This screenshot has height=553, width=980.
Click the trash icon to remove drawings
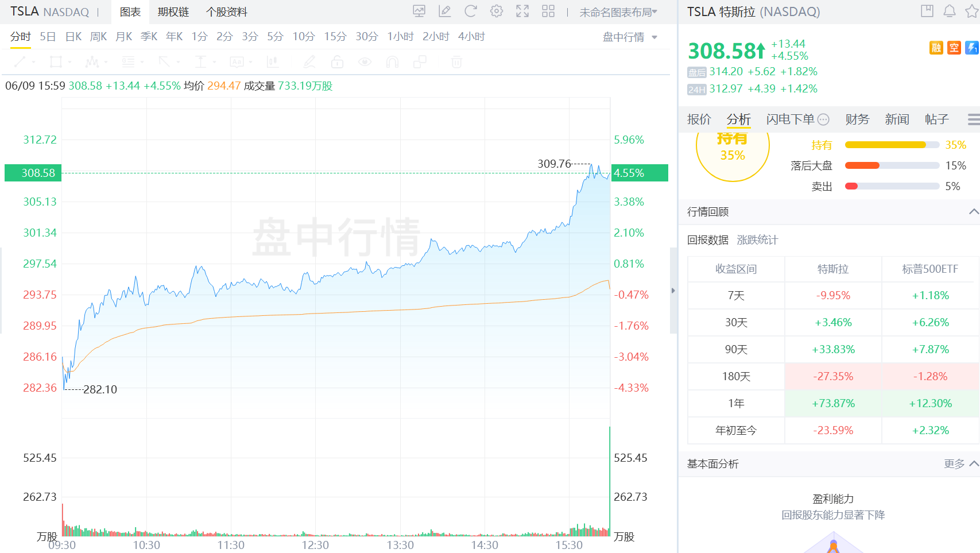pyautogui.click(x=456, y=62)
